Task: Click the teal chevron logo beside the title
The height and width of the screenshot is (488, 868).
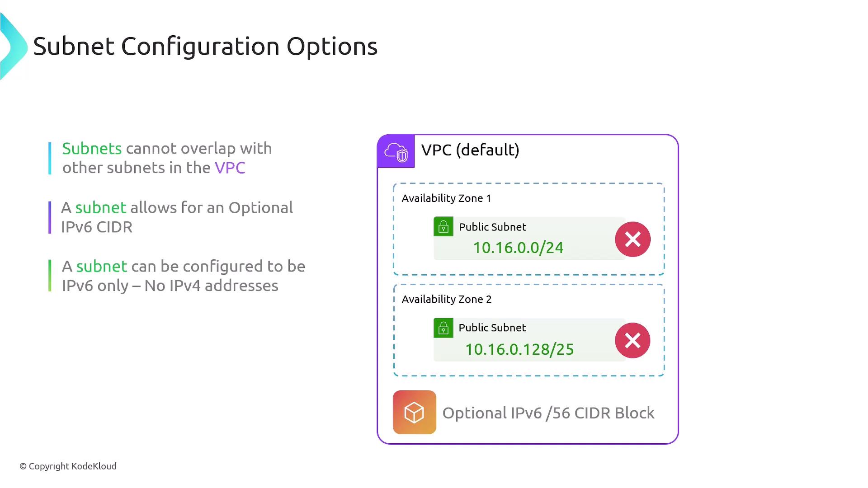Action: (x=14, y=47)
